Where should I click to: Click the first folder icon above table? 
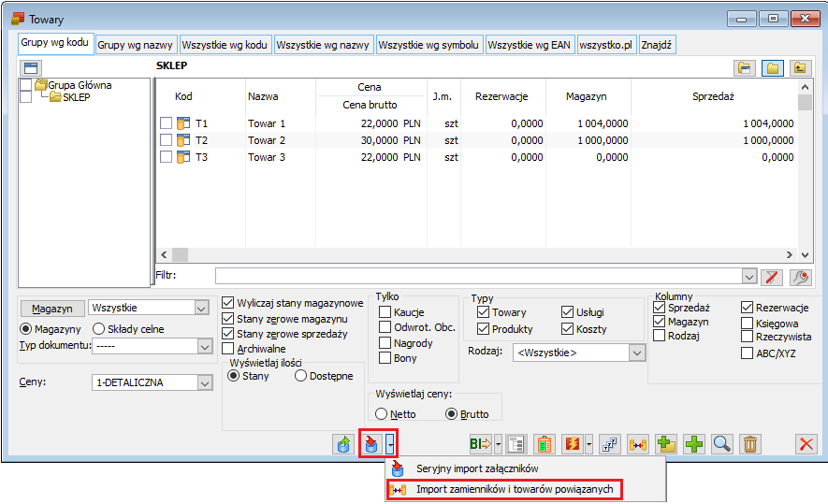point(745,67)
